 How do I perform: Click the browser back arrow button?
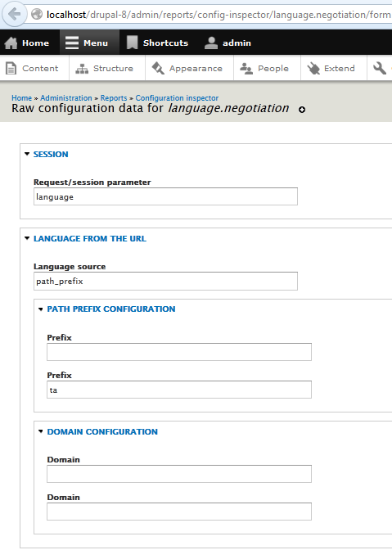pos(15,15)
